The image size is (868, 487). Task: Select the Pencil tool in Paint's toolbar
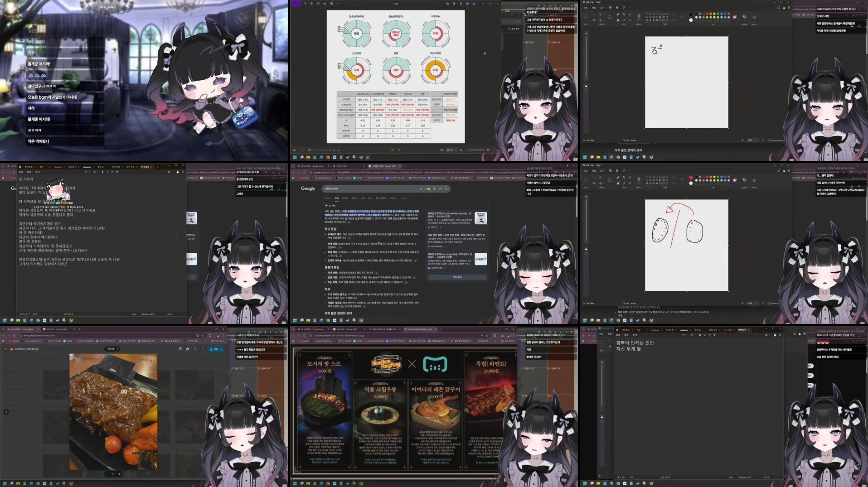[618, 14]
